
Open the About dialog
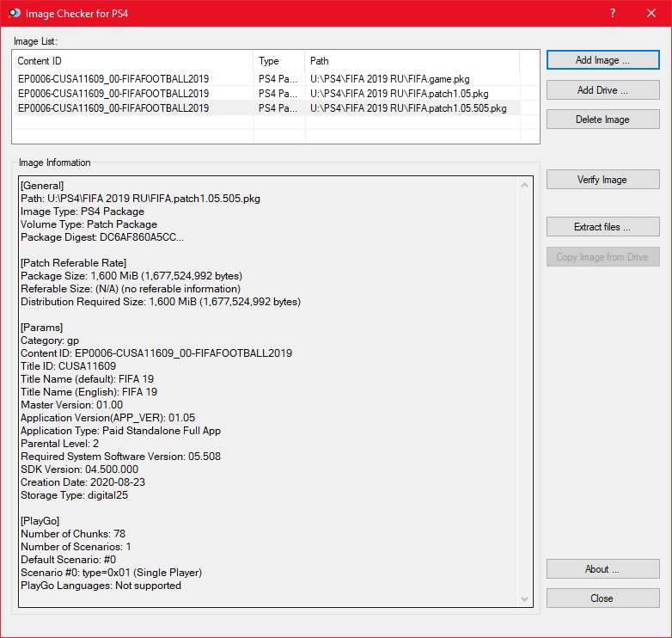point(602,569)
